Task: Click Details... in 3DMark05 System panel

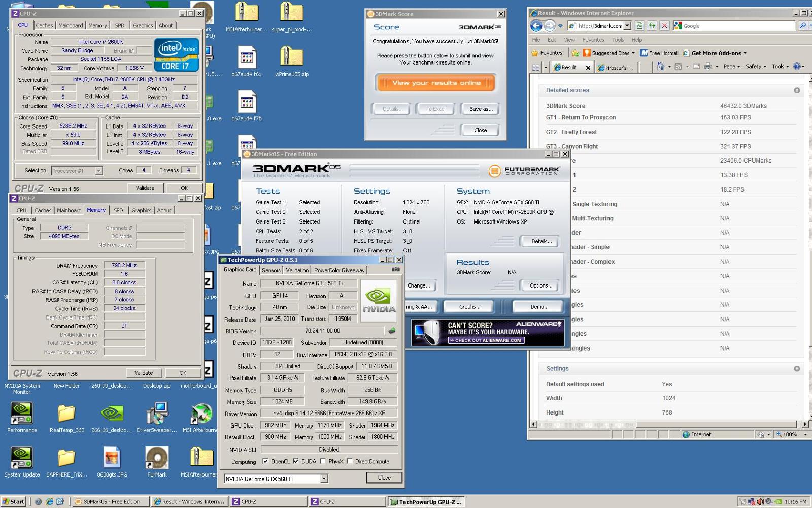Action: tap(541, 241)
